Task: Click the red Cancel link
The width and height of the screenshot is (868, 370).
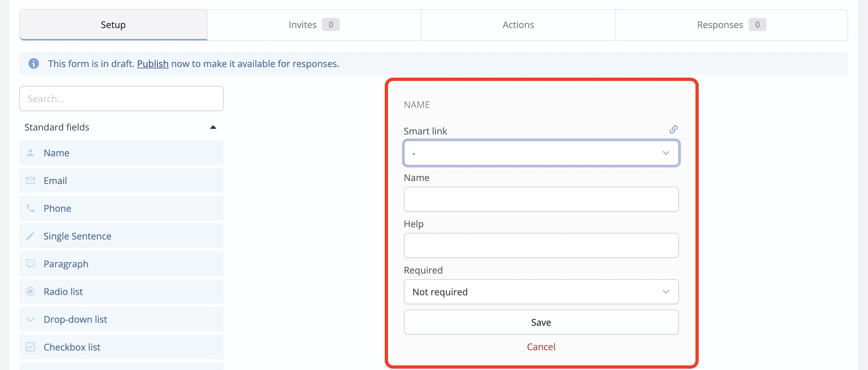Action: pyautogui.click(x=541, y=347)
